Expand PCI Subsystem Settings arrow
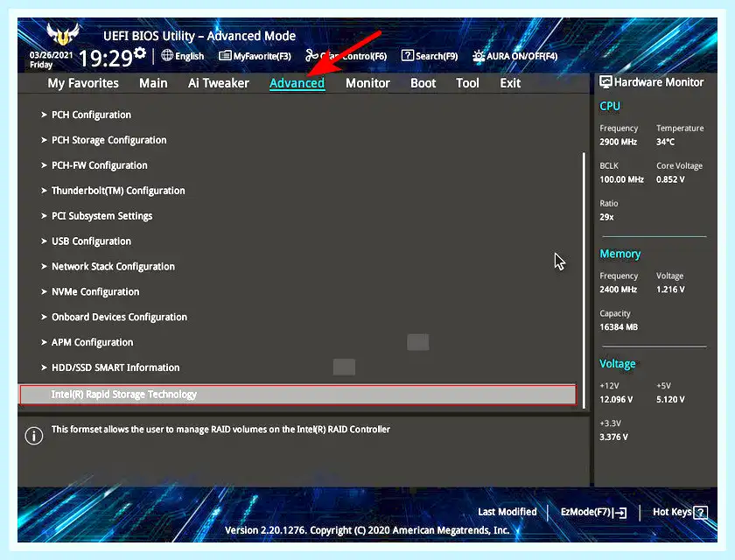This screenshot has height=560, width=735. click(x=44, y=216)
